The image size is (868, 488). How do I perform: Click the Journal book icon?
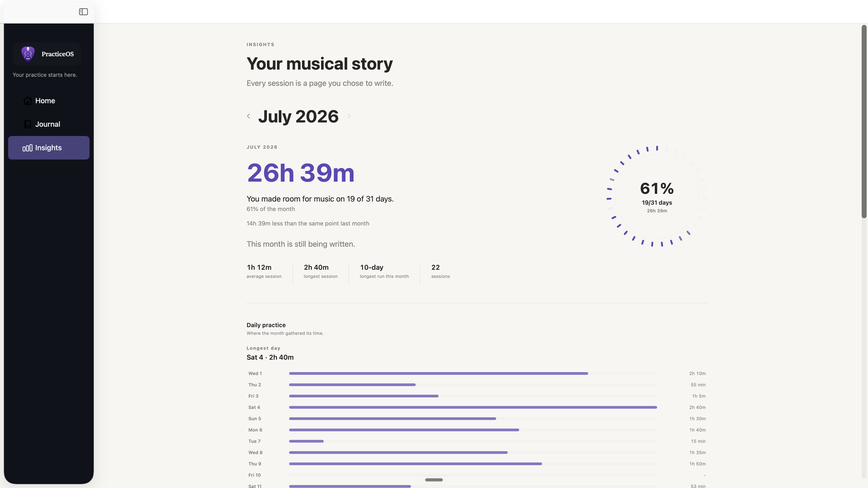(28, 124)
